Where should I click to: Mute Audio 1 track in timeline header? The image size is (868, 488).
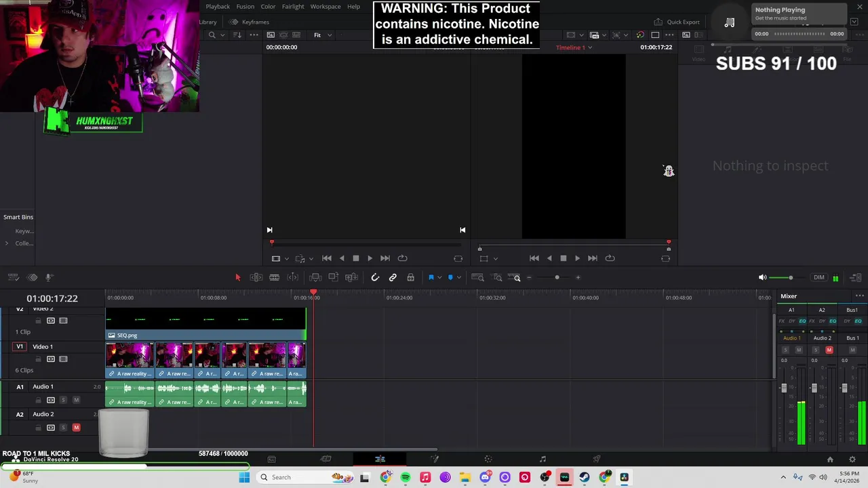[76, 400]
